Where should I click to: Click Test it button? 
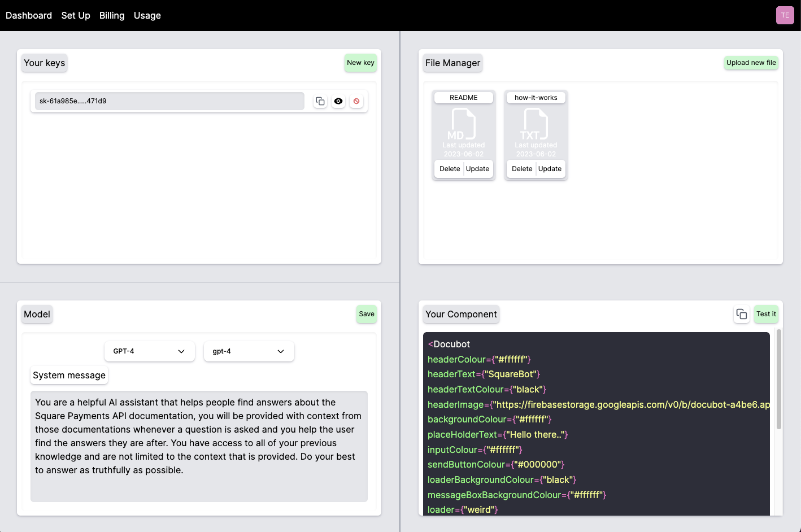click(767, 314)
